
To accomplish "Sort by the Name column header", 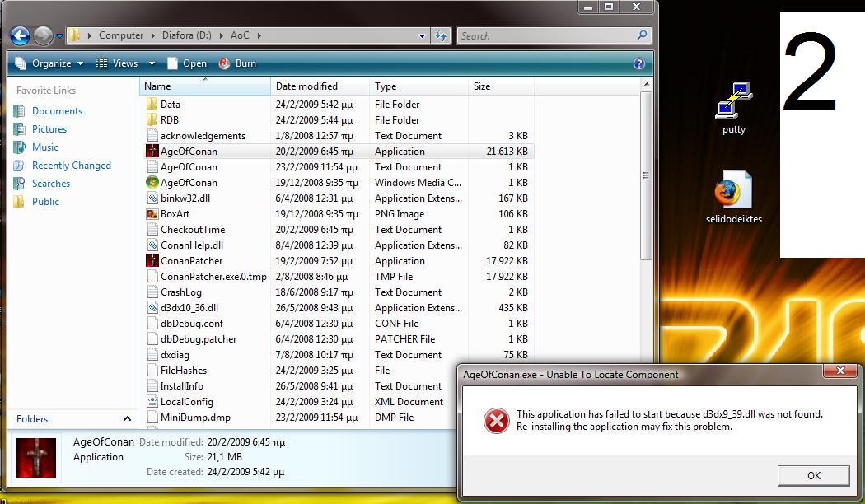I will (204, 86).
